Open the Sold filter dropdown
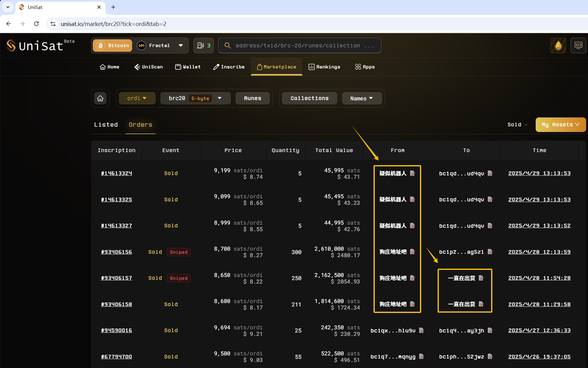588x368 pixels. (x=517, y=125)
